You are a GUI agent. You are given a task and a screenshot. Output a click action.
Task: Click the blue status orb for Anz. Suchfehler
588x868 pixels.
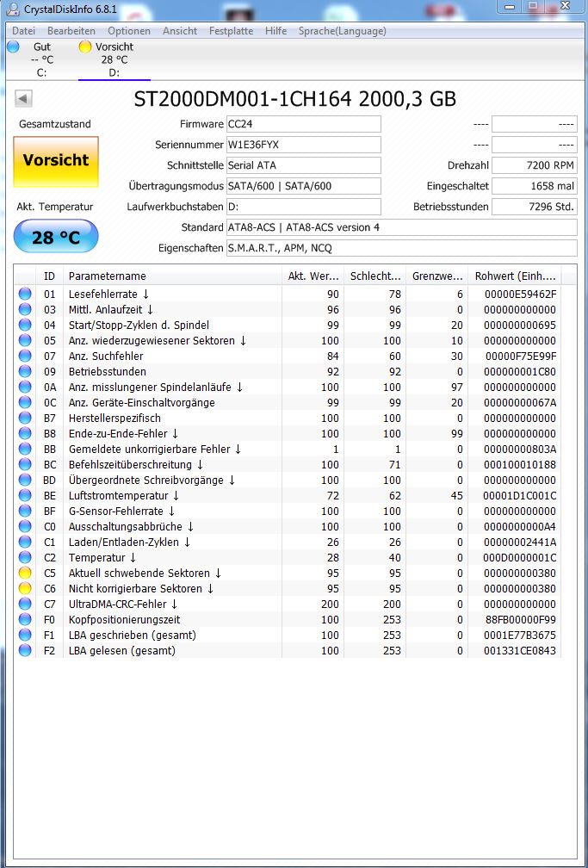point(25,356)
